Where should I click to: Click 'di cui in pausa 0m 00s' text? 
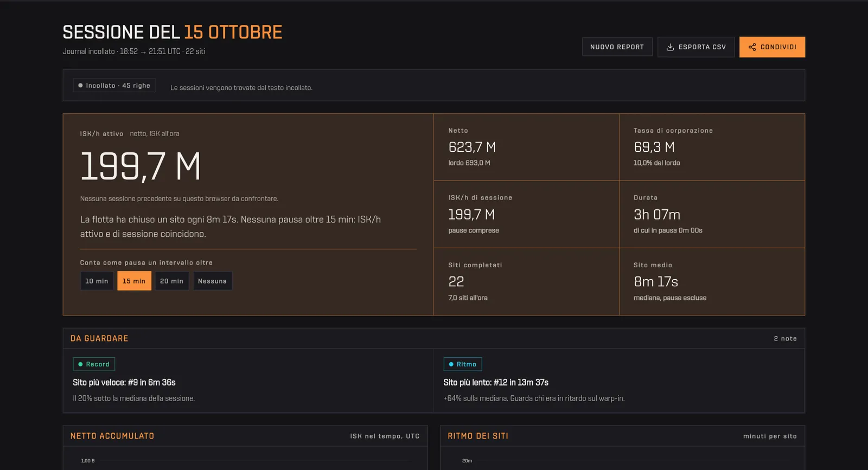click(668, 231)
